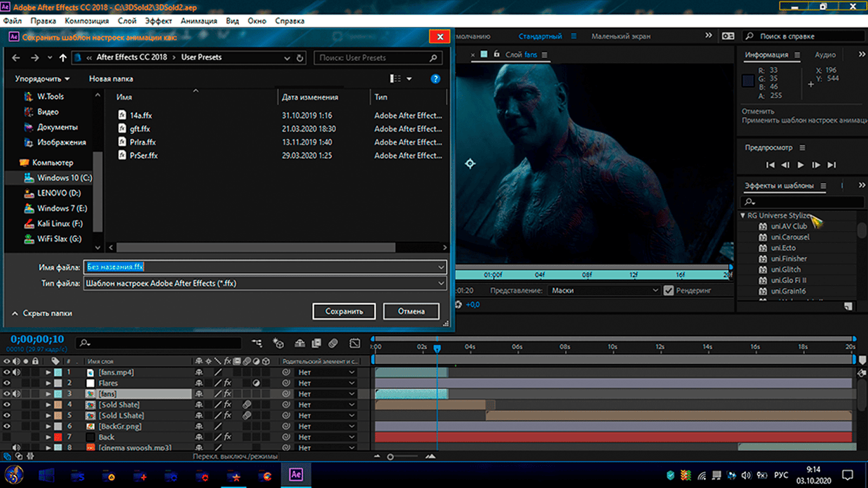Image resolution: width=868 pixels, height=488 pixels.
Task: Click Новая папка button
Action: [x=111, y=79]
